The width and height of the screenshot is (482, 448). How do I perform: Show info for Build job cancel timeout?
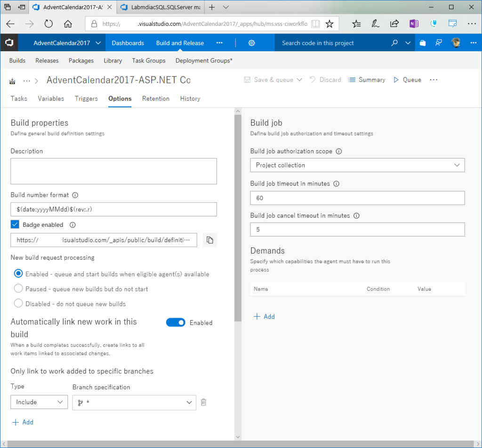tap(356, 216)
